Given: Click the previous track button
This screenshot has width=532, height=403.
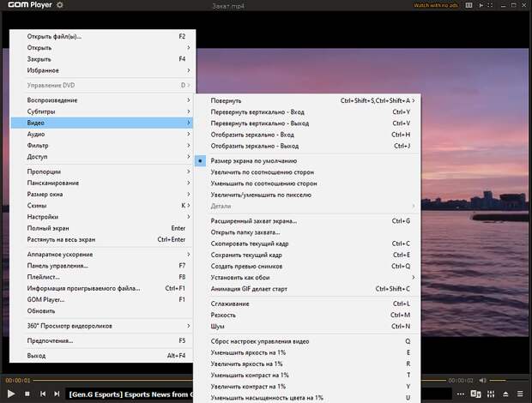Looking at the screenshot, I should point(44,394).
